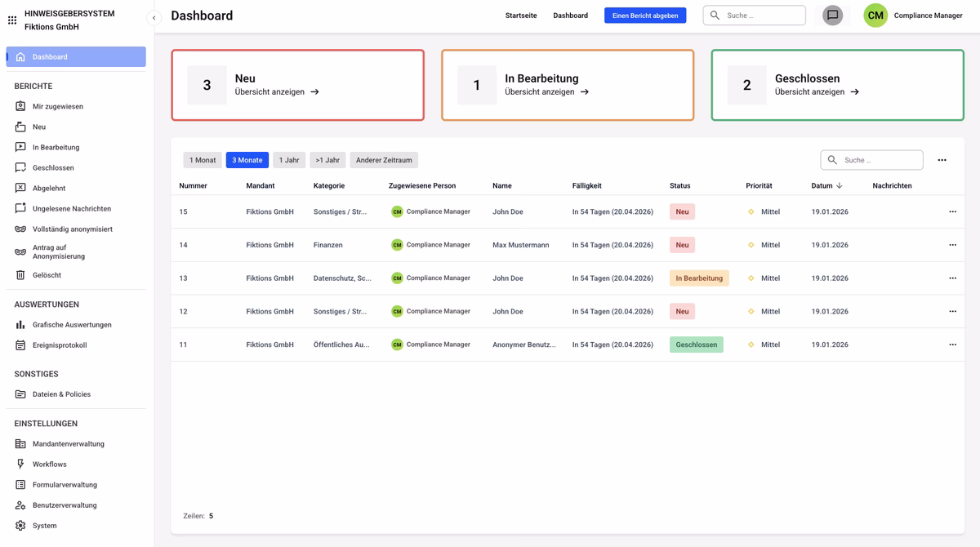Open table options three-dot menu

click(942, 160)
